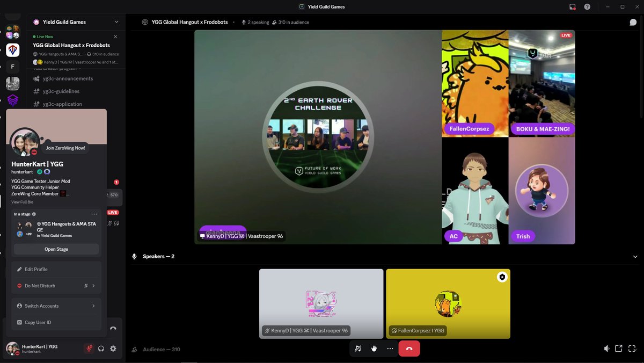Open In a stage more options dots

pos(94,214)
